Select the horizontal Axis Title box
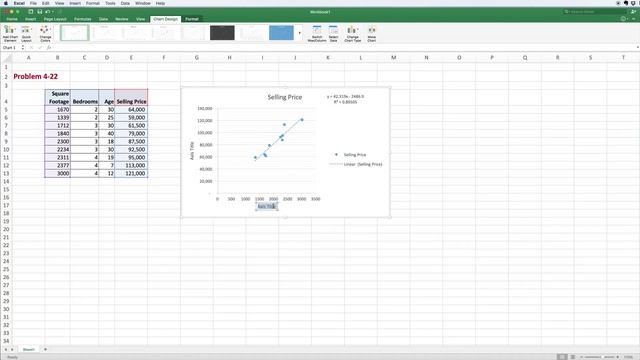640x360 pixels. coord(267,206)
